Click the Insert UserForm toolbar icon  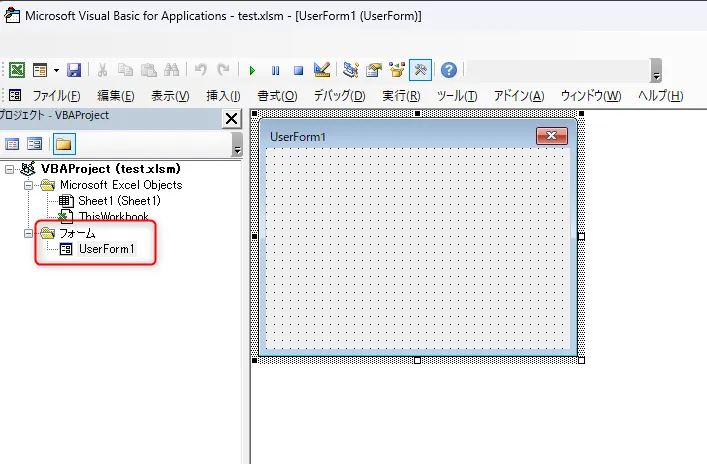point(40,70)
